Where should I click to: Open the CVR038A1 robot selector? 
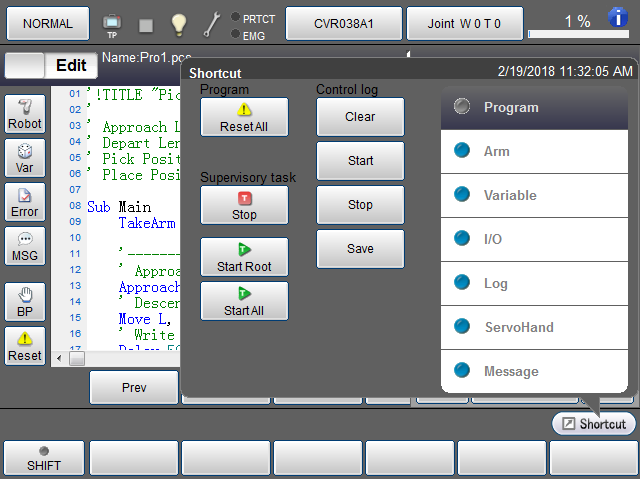coord(344,23)
